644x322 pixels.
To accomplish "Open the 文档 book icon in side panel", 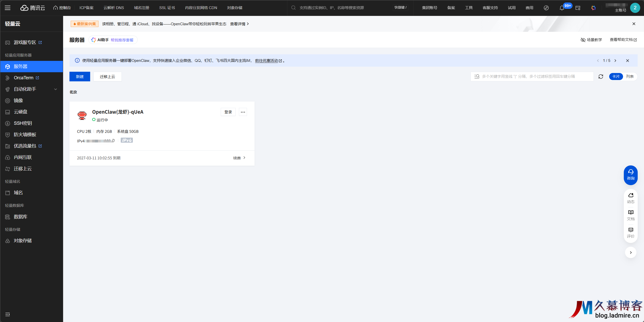I will pyautogui.click(x=630, y=215).
